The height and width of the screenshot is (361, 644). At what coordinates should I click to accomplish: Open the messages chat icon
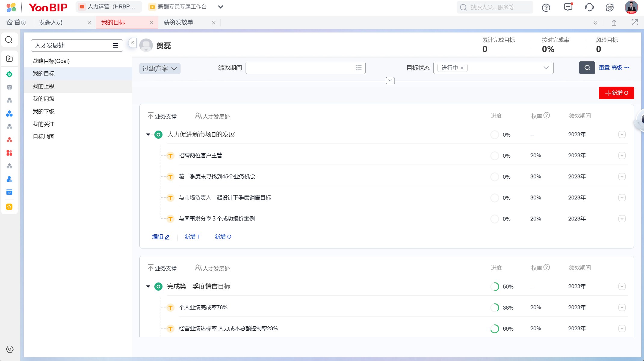point(568,7)
